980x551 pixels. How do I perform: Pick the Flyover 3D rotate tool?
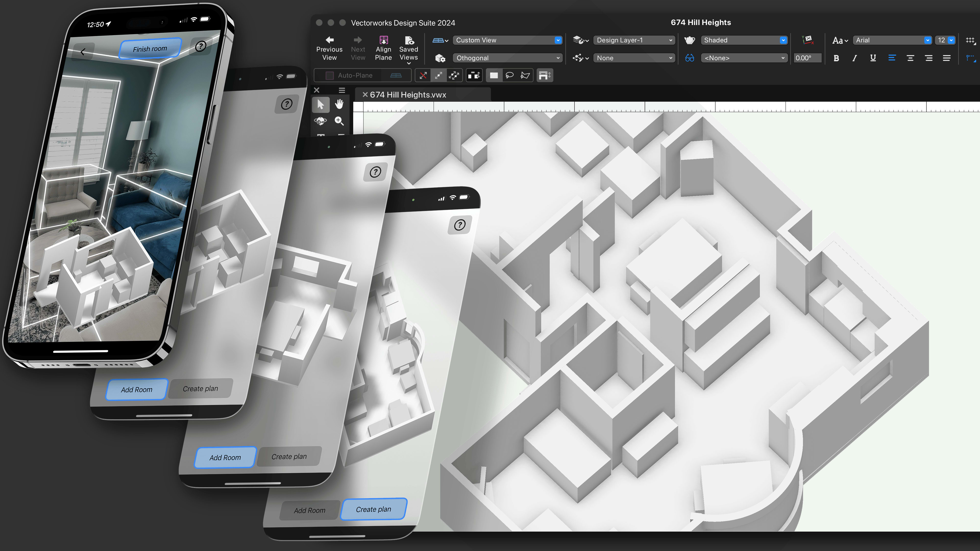[321, 121]
